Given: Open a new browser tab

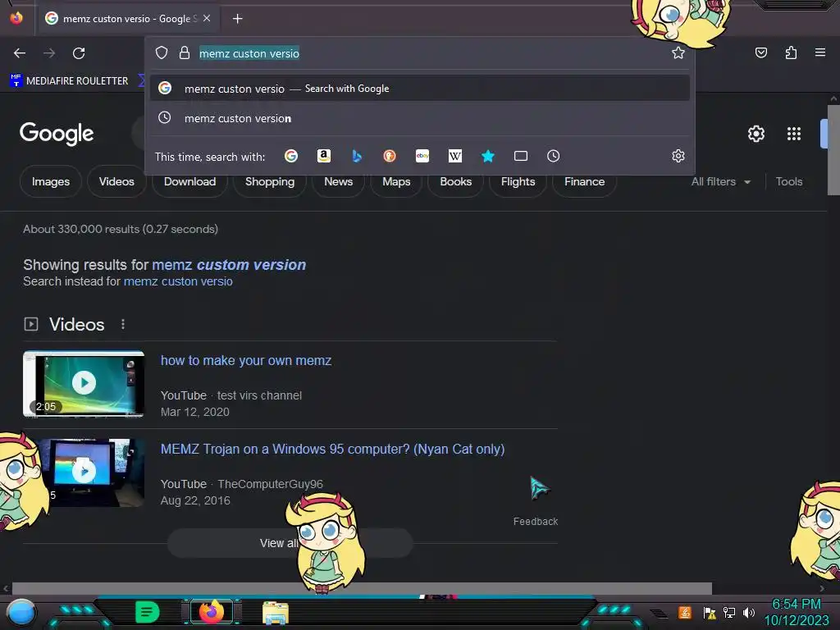Looking at the screenshot, I should coord(237,19).
